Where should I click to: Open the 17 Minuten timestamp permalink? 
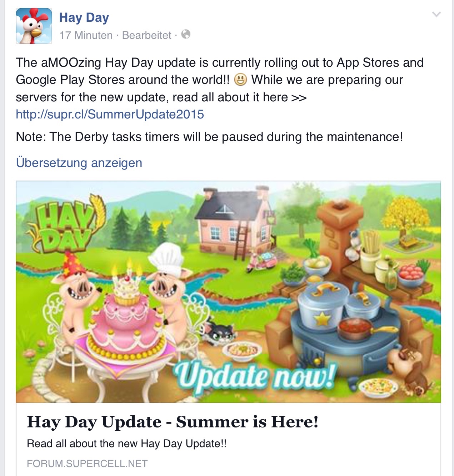pyautogui.click(x=86, y=35)
